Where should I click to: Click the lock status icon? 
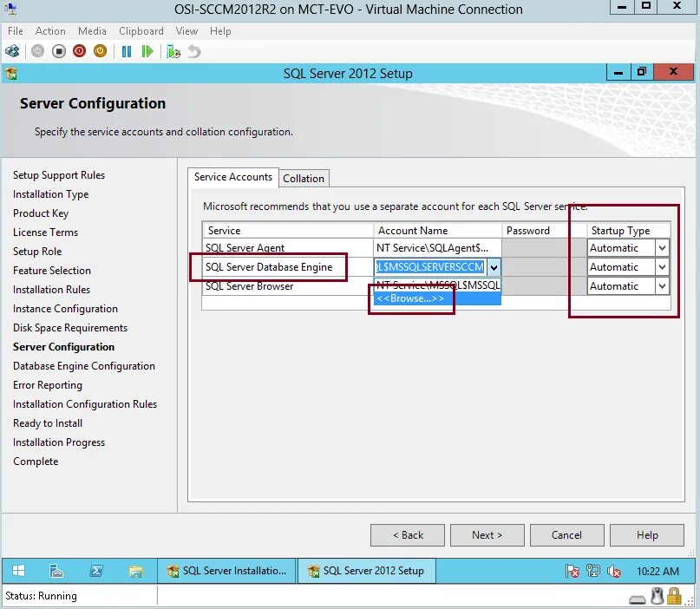(674, 596)
